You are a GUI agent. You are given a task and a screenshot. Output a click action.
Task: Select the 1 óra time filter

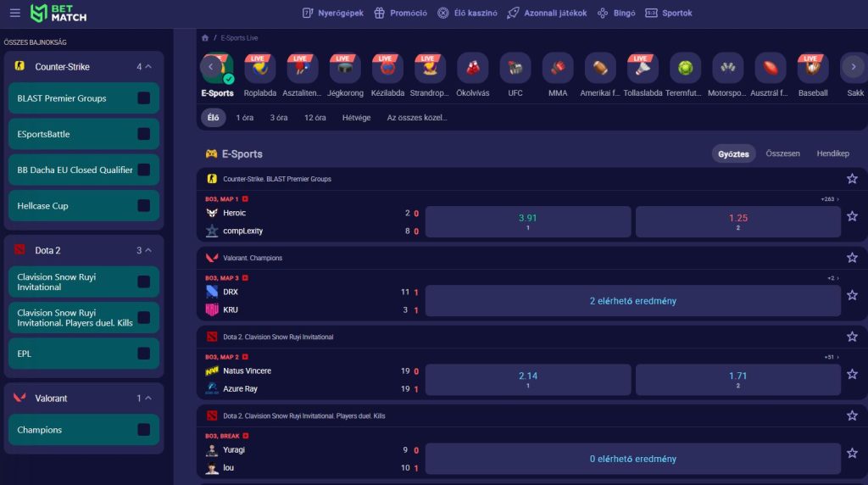pos(245,117)
